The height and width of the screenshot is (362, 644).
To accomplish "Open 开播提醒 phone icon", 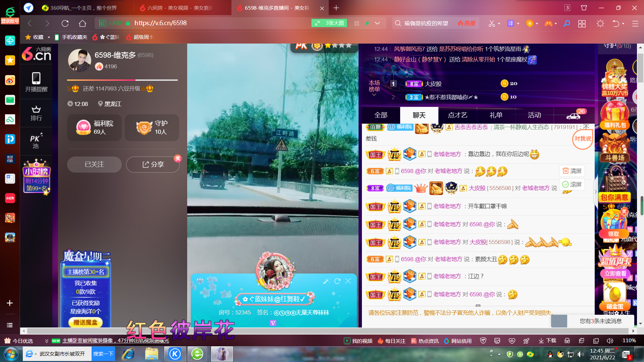I will point(36,82).
